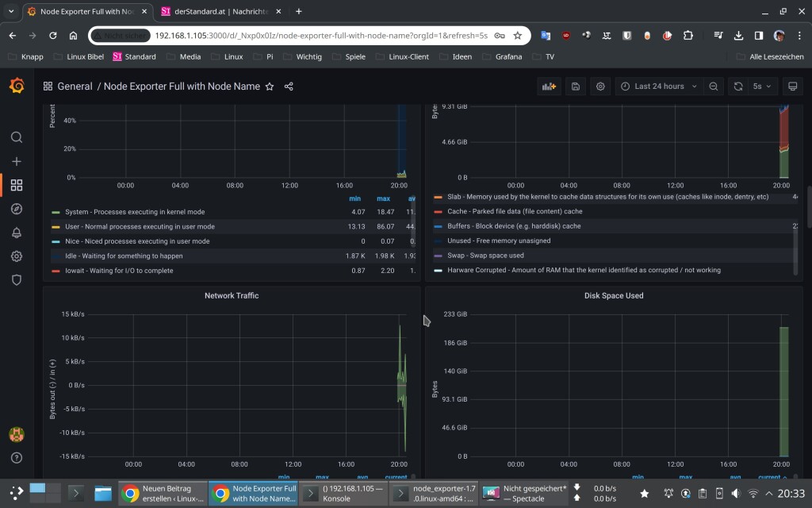812x508 pixels.
Task: Expand system tray hidden icons arrow
Action: (769, 494)
